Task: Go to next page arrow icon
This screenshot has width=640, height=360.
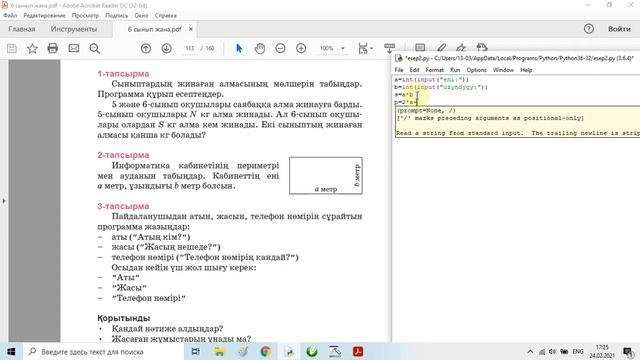Action: click(167, 49)
